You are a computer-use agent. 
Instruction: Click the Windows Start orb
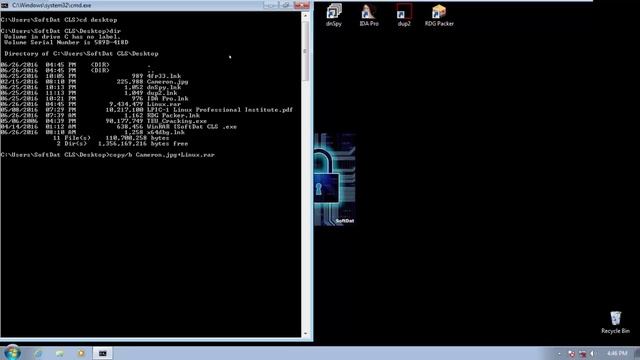[12, 353]
